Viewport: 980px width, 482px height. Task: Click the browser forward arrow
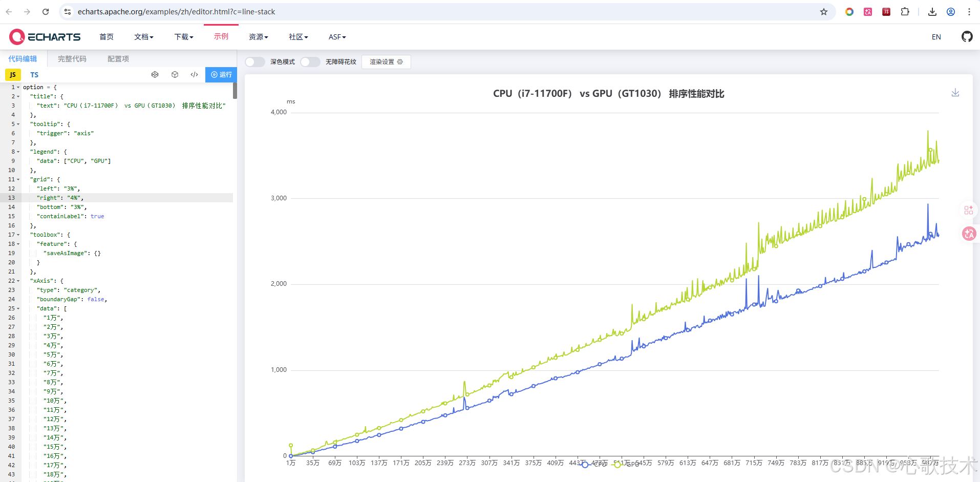(27, 12)
